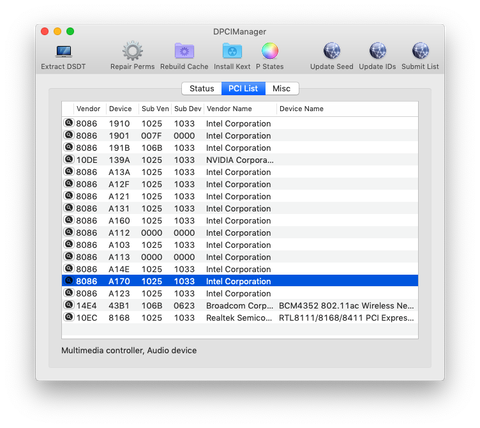480x428 pixels.
Task: Select the Intel A123 device row
Action: click(x=240, y=293)
